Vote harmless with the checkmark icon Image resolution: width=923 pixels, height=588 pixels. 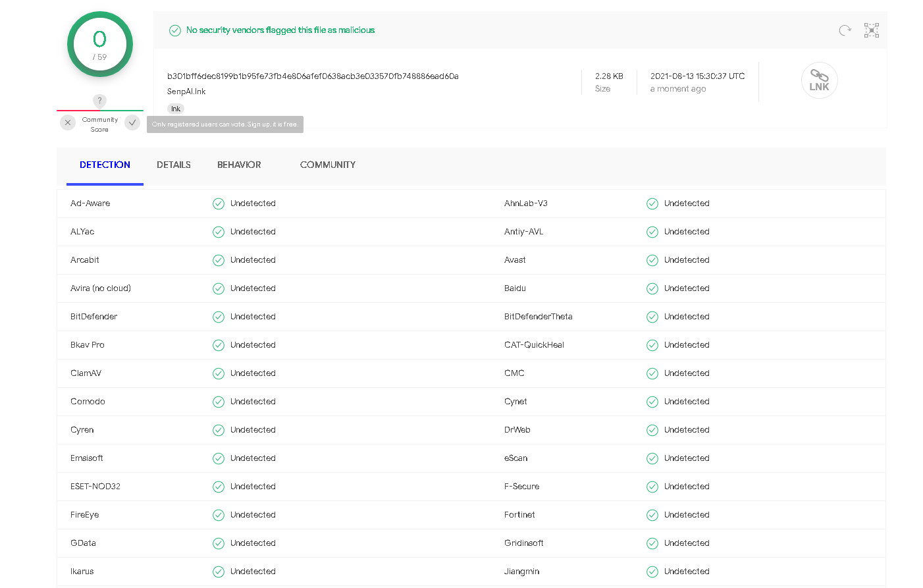click(x=132, y=122)
